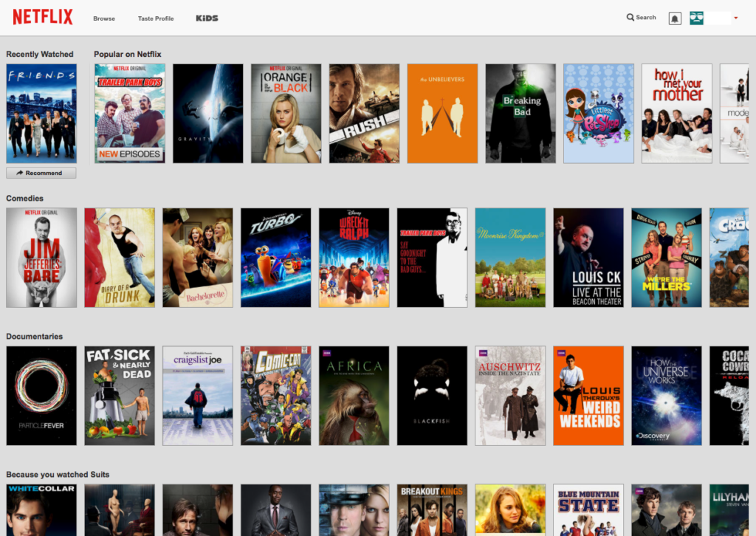Screen dimensions: 756x536
Task: Open the White Collar poster
Action: [x=41, y=510]
